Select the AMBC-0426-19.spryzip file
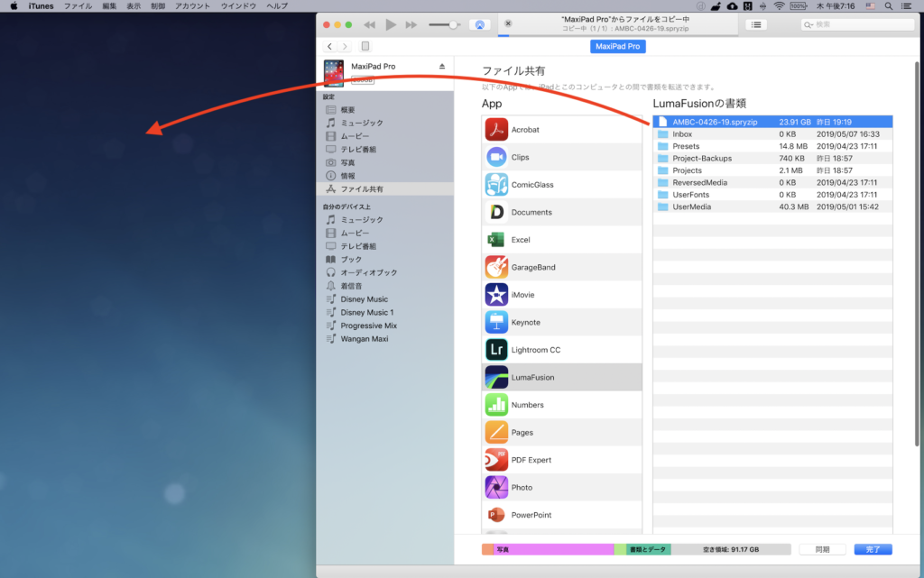924x578 pixels. click(772, 122)
